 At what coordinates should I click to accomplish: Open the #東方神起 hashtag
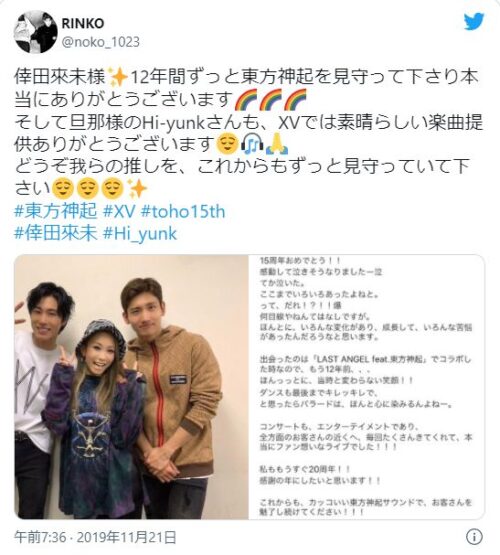tap(56, 211)
